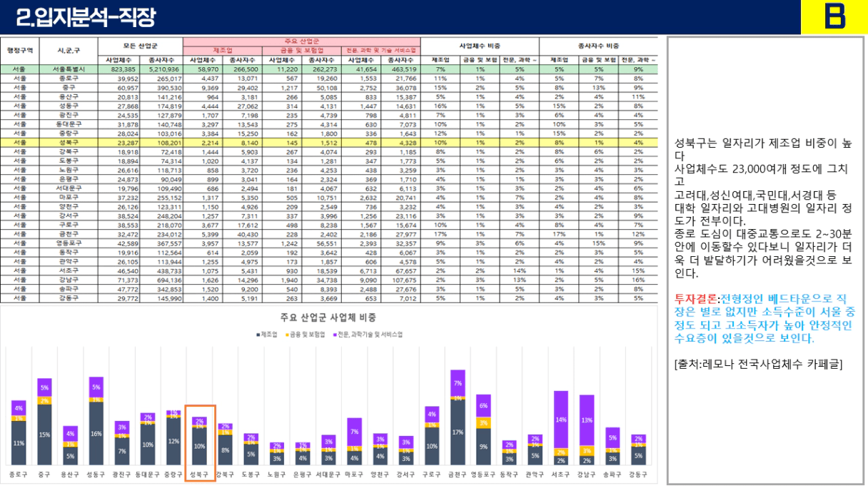
Task: Click the 13% purple segment of 강남구 bar
Action: point(587,421)
